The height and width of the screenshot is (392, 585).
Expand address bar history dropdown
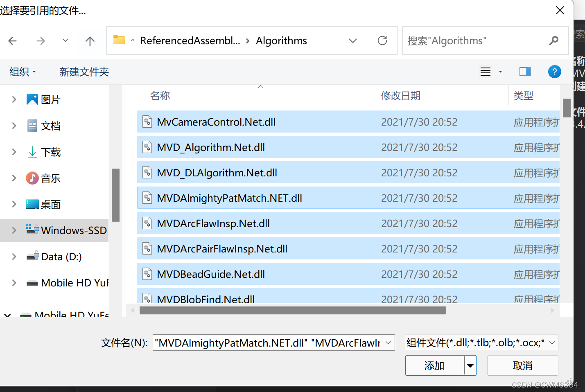click(x=353, y=41)
